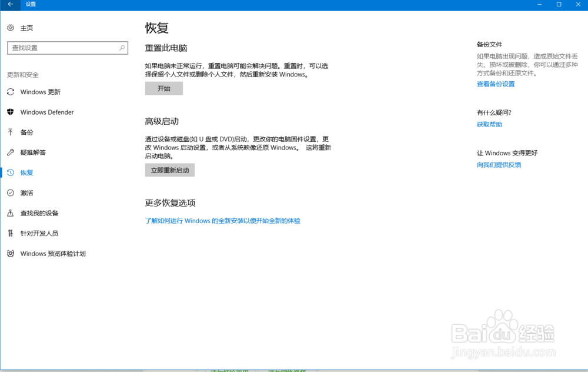Click the 获取帮助 link
The height and width of the screenshot is (372, 588).
tap(489, 124)
